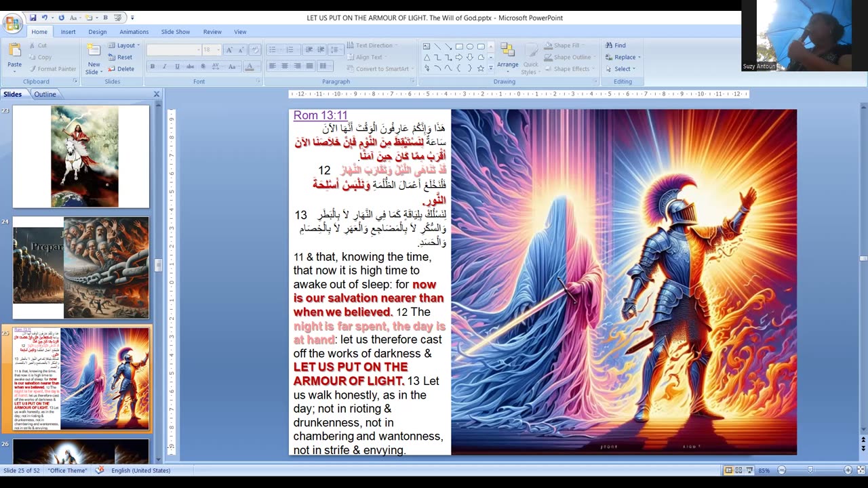Increase the list indent level
The image size is (868, 488).
pos(321,50)
